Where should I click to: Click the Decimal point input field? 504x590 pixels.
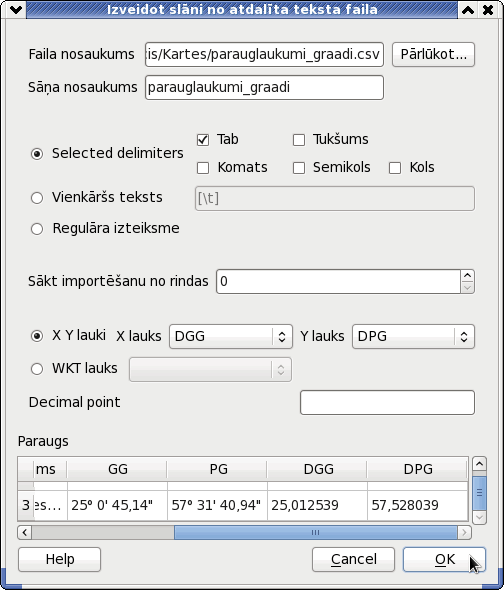[387, 403]
